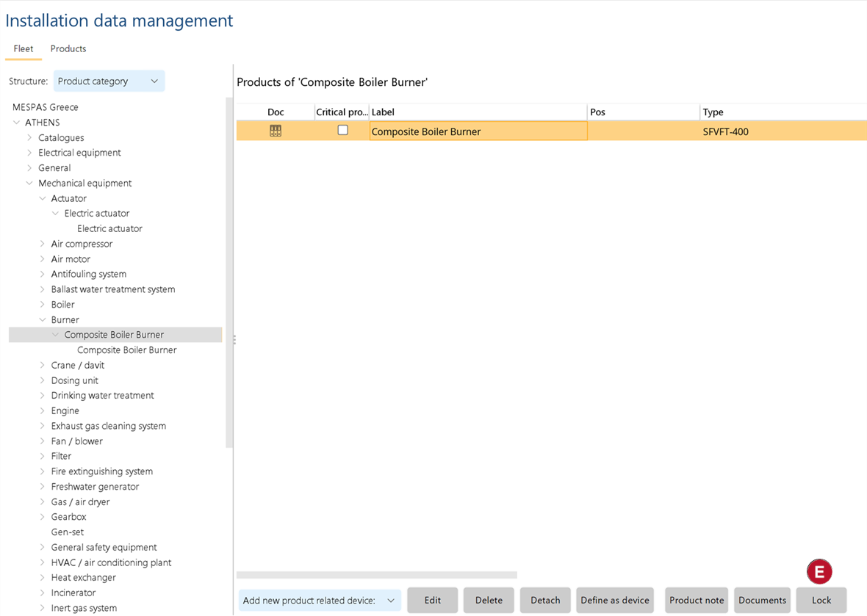Image resolution: width=867 pixels, height=616 pixels.
Task: Select the Boiler tree item label
Action: coord(62,305)
